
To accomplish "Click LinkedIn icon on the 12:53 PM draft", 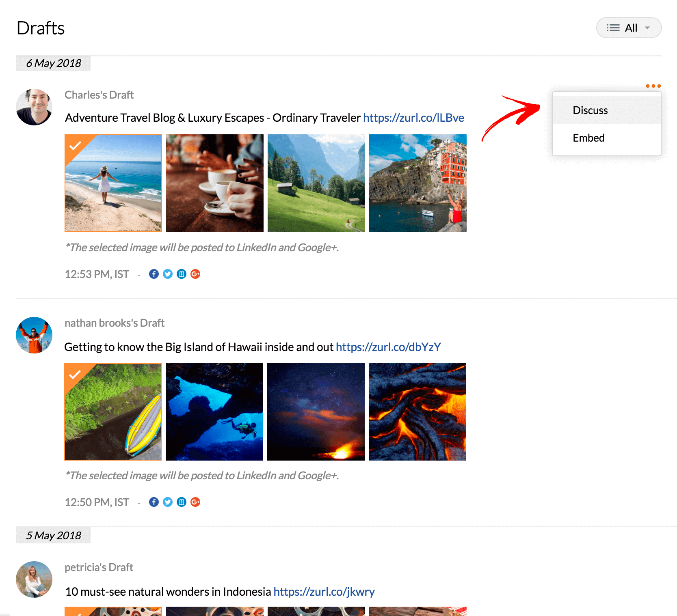I will [x=182, y=274].
